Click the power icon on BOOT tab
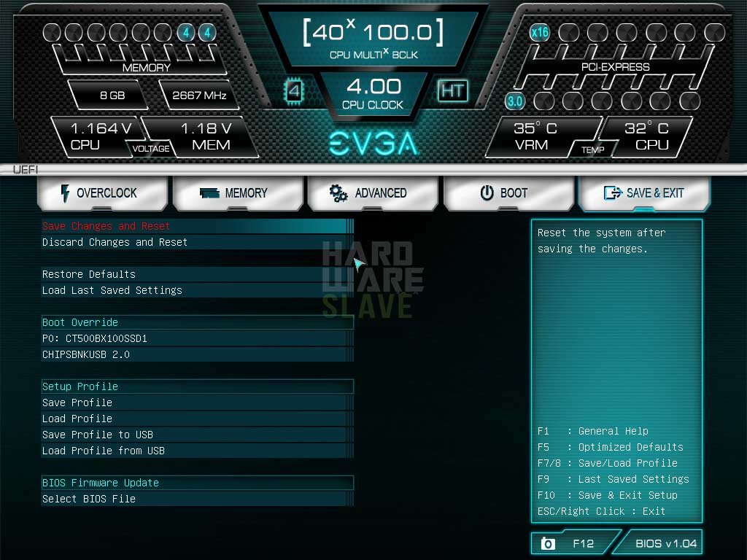 (x=487, y=192)
